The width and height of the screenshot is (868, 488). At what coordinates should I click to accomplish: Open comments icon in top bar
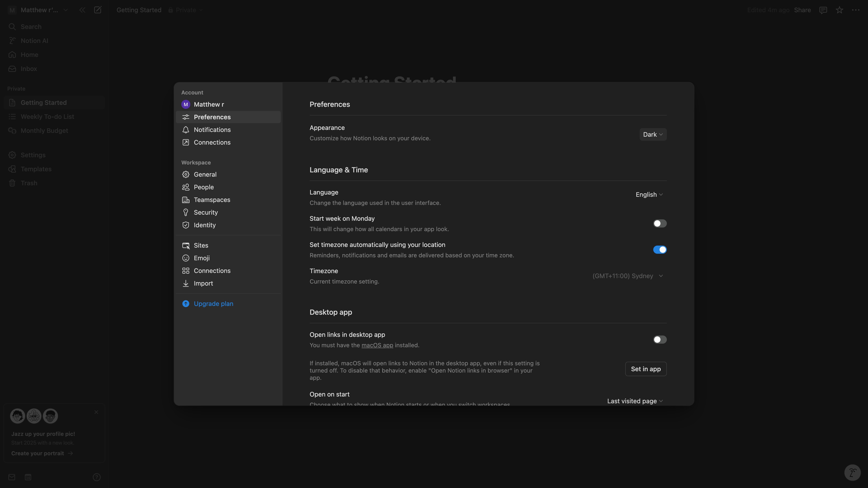pyautogui.click(x=823, y=10)
